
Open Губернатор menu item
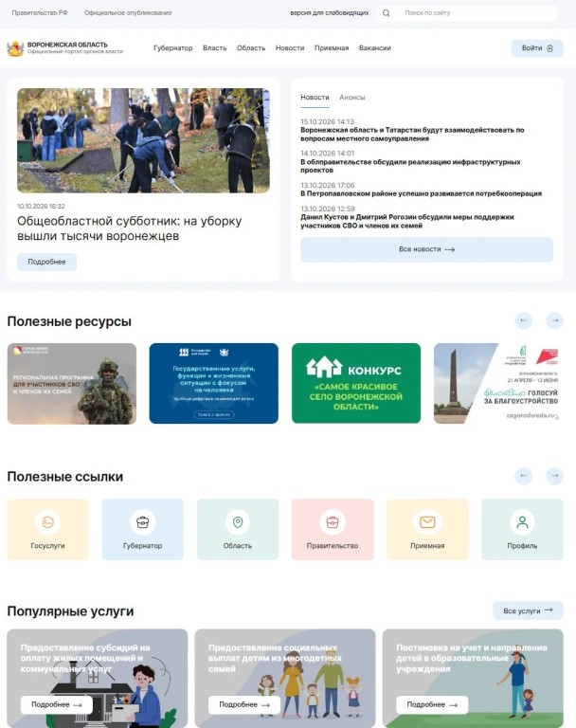pyautogui.click(x=172, y=47)
